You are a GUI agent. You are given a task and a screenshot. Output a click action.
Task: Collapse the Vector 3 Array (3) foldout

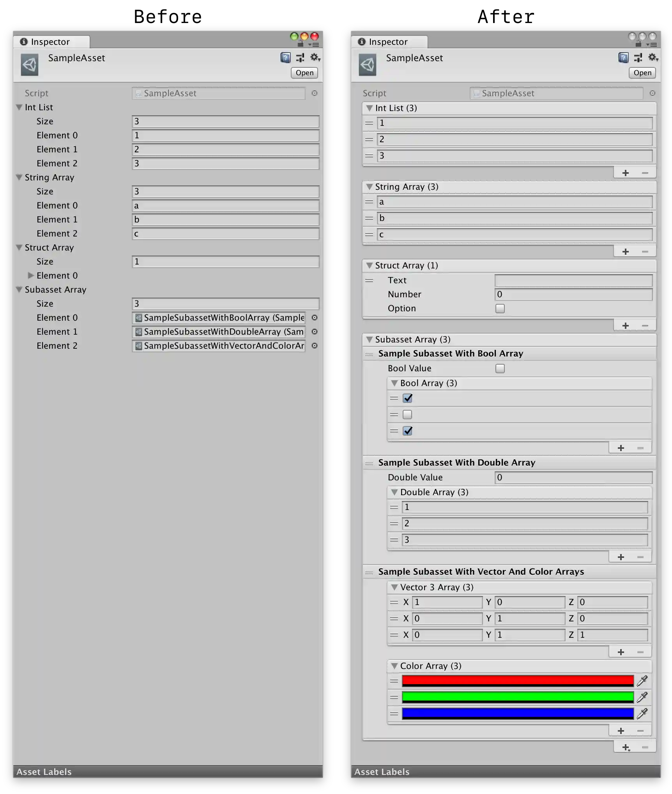(x=394, y=587)
